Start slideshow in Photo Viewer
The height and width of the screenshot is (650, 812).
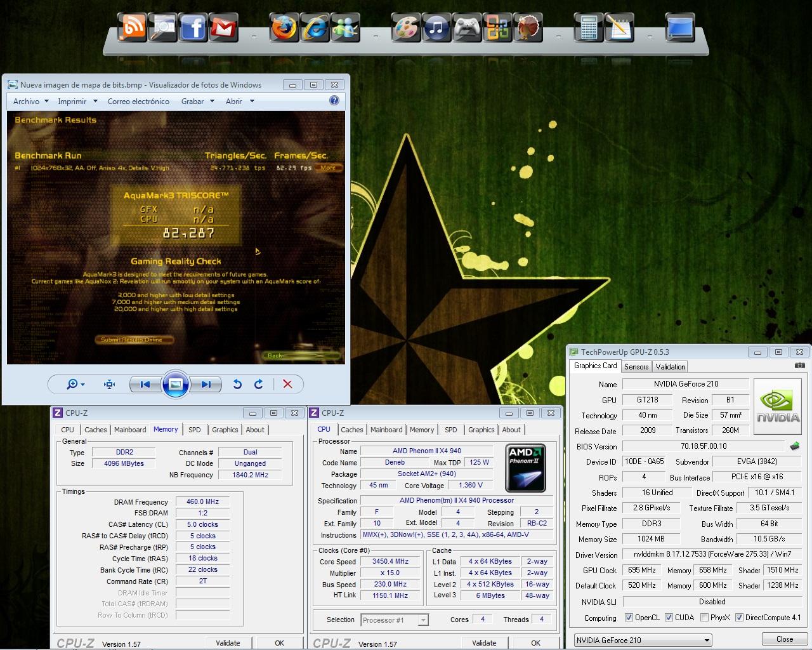[176, 384]
